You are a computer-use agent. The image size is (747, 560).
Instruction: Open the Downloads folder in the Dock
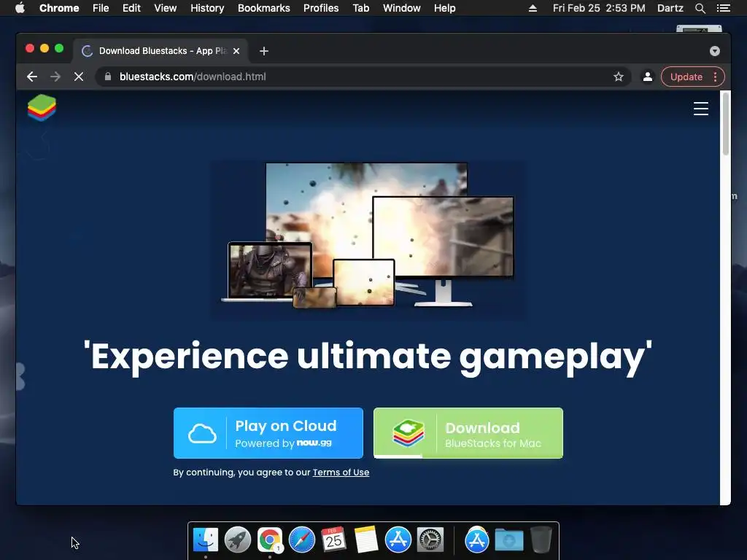(x=508, y=540)
